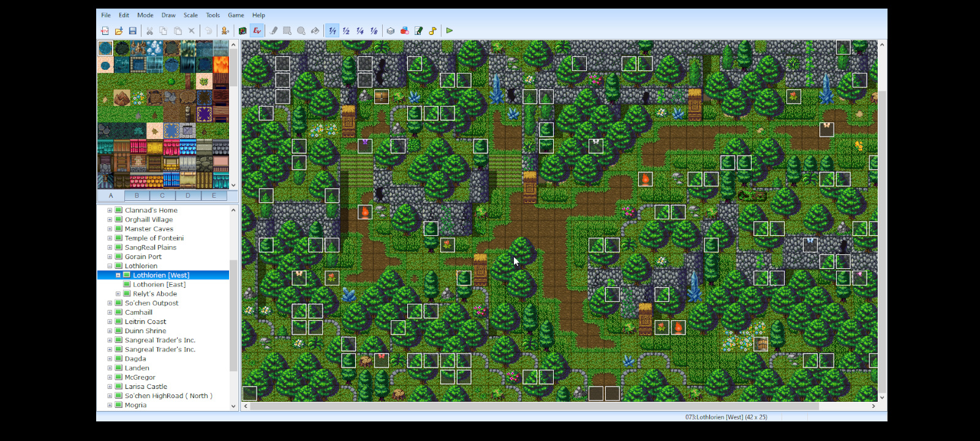
Task: Open the Resource Manager icon
Action: pyautogui.click(x=405, y=31)
